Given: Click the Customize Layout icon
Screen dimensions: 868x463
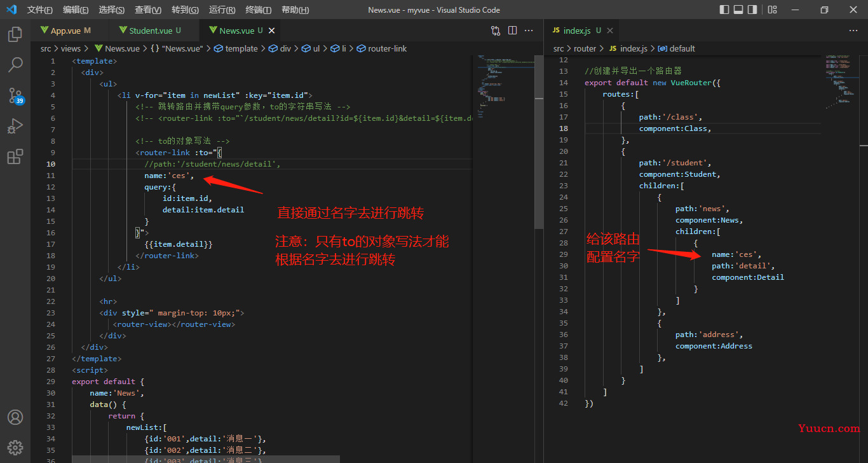Looking at the screenshot, I should tap(772, 10).
